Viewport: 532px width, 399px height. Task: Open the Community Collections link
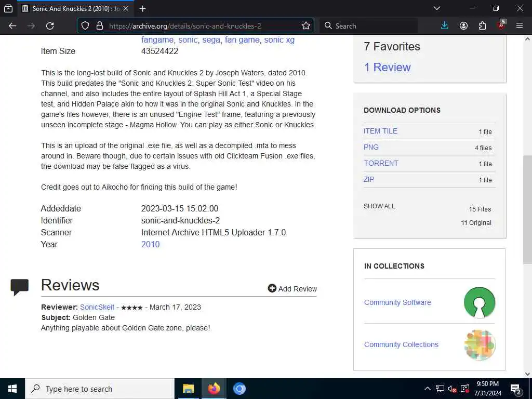(x=401, y=344)
